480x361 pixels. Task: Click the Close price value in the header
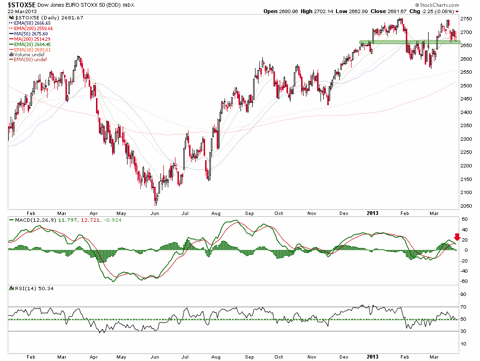[x=398, y=11]
